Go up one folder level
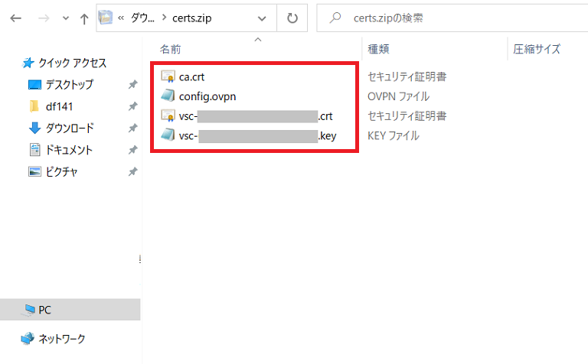This screenshot has width=588, height=364. click(x=84, y=18)
